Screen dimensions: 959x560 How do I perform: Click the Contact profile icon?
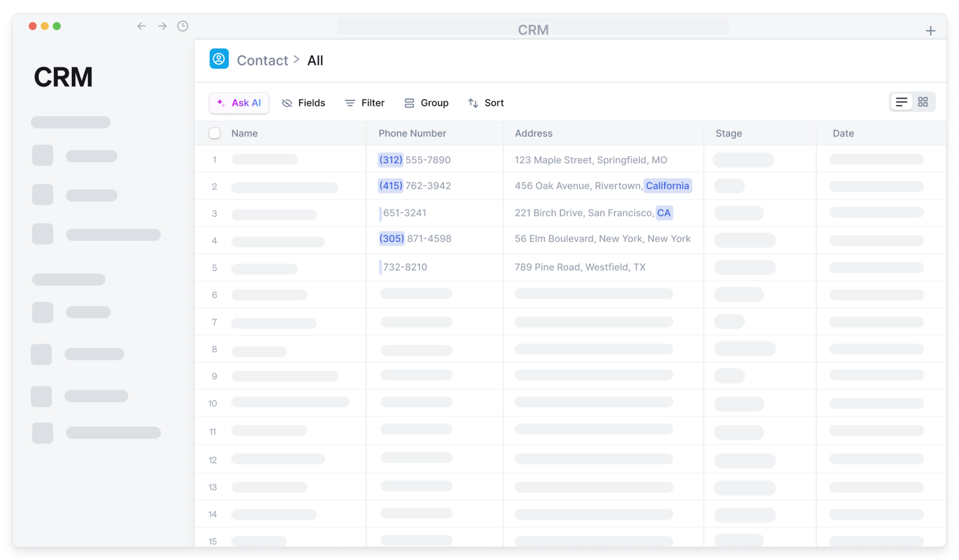pos(219,59)
